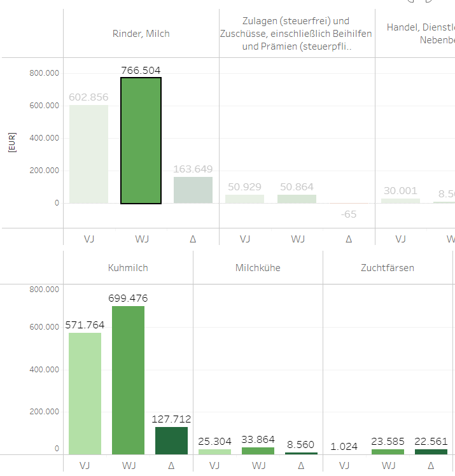Screen dimensions: 455x476
Task: Click the Kuhmilch header in lower chart
Action: (128, 268)
